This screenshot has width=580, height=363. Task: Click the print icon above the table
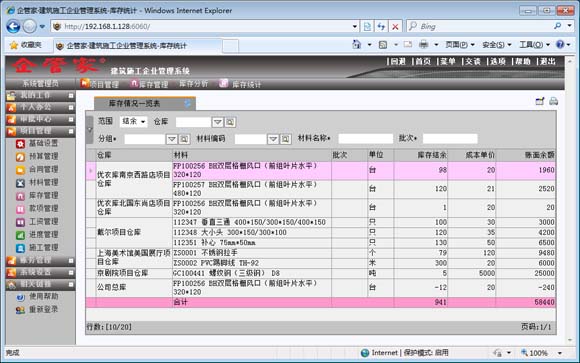pyautogui.click(x=553, y=101)
